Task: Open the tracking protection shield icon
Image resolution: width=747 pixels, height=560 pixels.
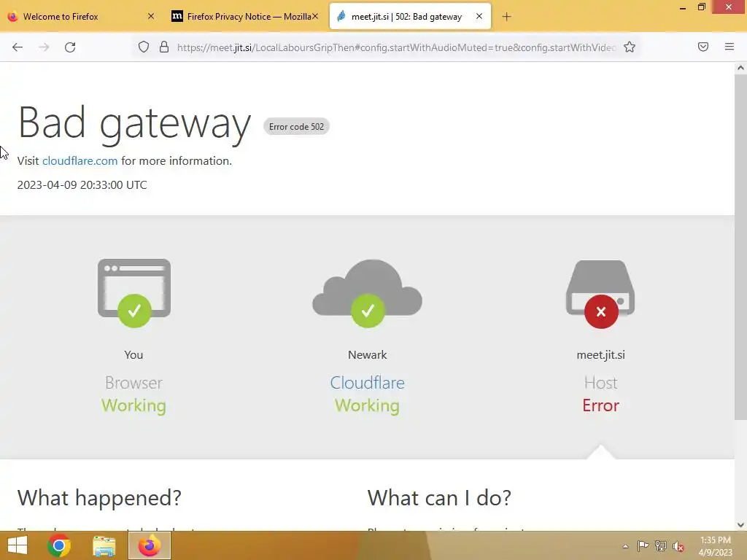Action: pos(144,47)
